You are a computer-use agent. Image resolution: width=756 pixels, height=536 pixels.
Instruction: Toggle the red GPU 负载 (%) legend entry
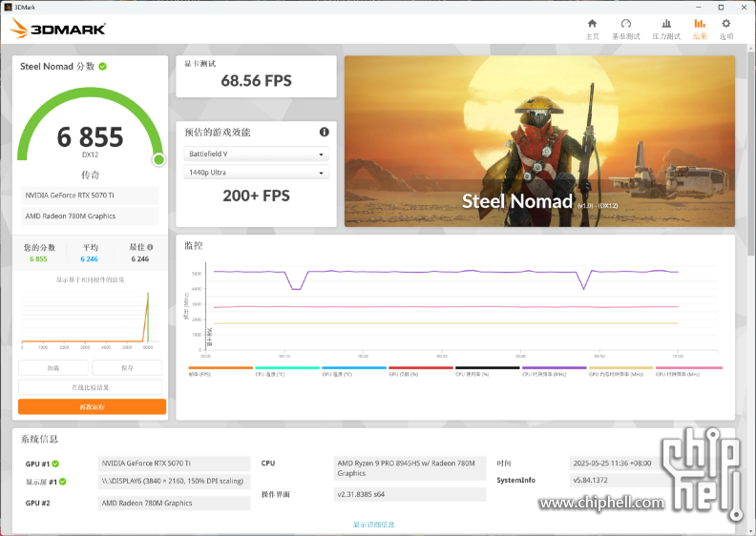point(421,371)
